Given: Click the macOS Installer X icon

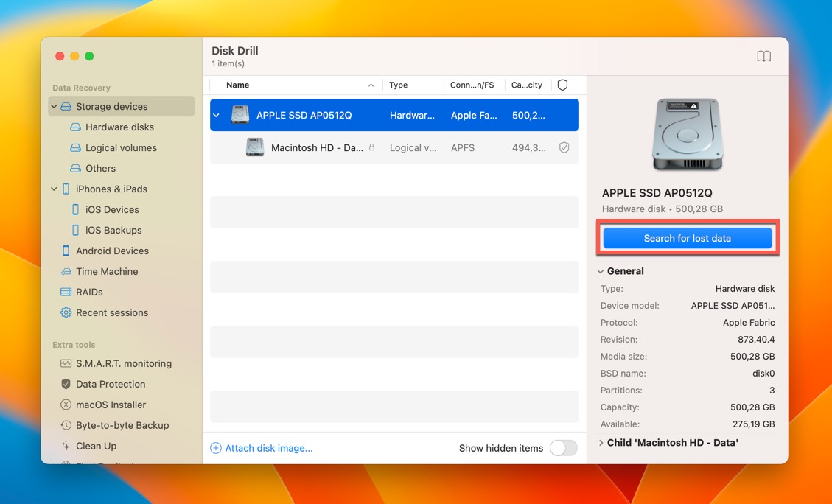Looking at the screenshot, I should coord(66,405).
